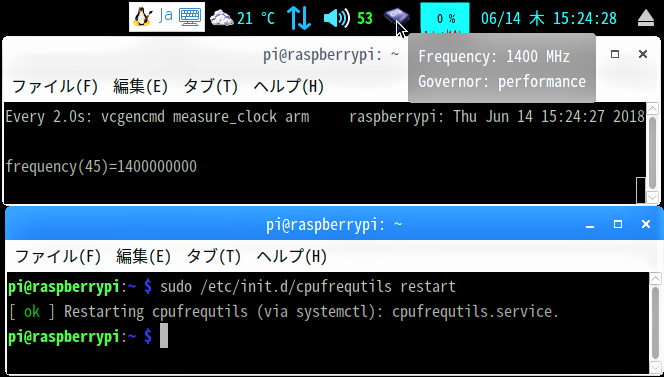Open 編集(E) menu in lower terminal
Image resolution: width=664 pixels, height=377 pixels.
tap(144, 256)
